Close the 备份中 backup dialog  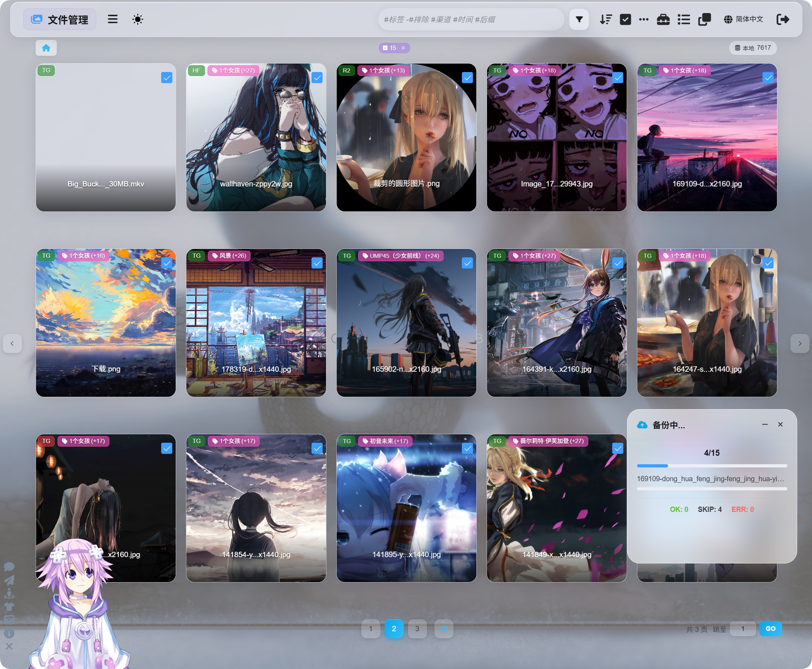[x=780, y=424]
